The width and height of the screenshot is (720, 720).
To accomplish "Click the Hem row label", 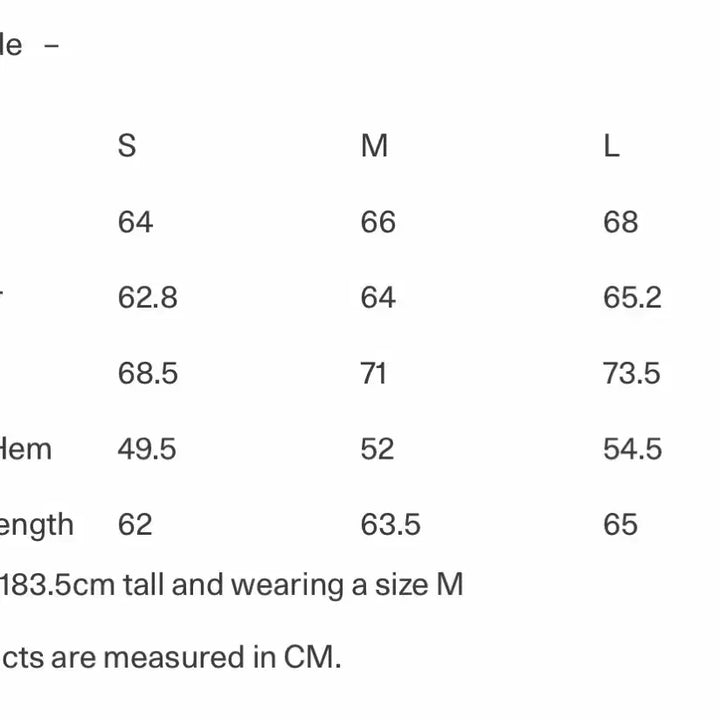I will (25, 449).
